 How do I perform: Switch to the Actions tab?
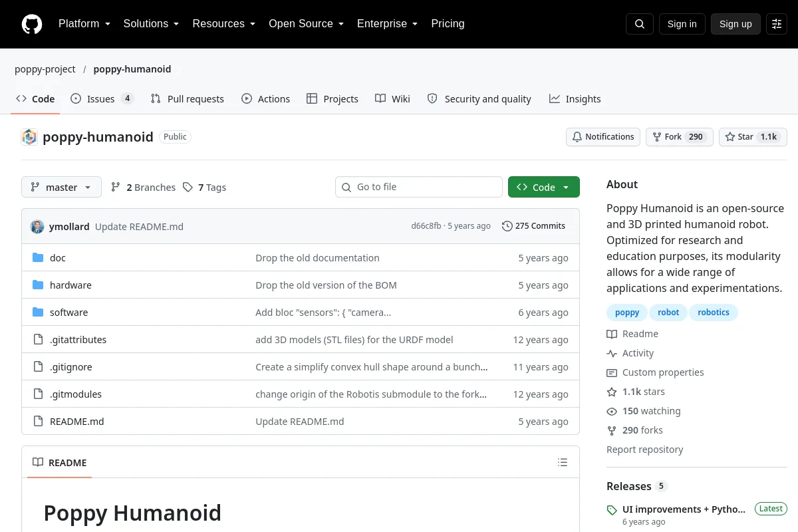(x=265, y=99)
